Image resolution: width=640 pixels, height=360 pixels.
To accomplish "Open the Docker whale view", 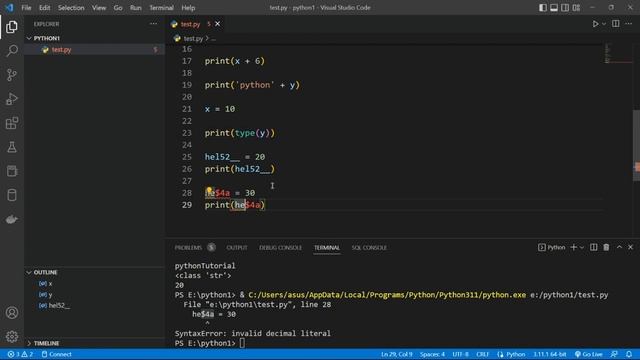I will (12, 219).
